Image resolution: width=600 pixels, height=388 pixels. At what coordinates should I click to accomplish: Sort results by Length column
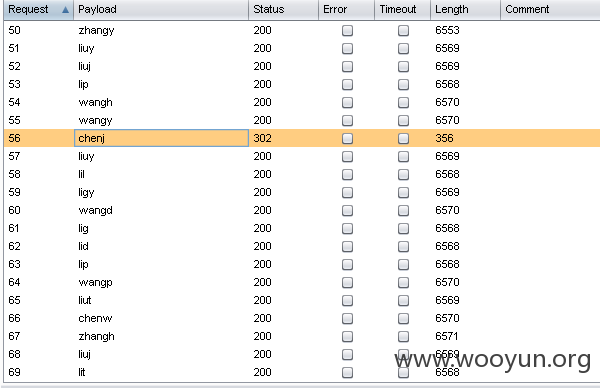click(x=466, y=10)
